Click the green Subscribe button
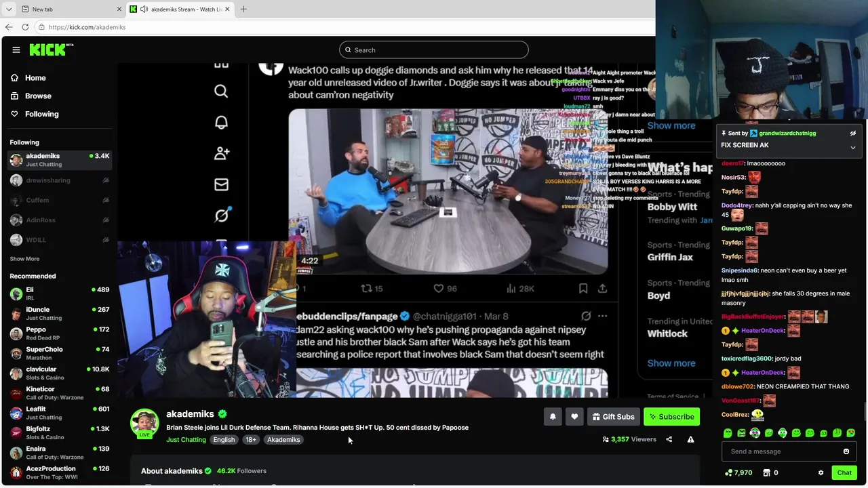 click(671, 417)
